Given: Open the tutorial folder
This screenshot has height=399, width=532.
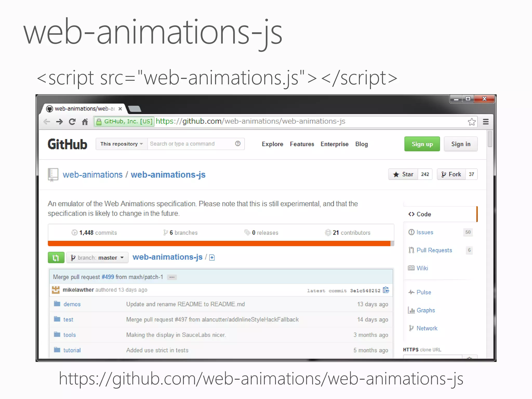Looking at the screenshot, I should [72, 350].
